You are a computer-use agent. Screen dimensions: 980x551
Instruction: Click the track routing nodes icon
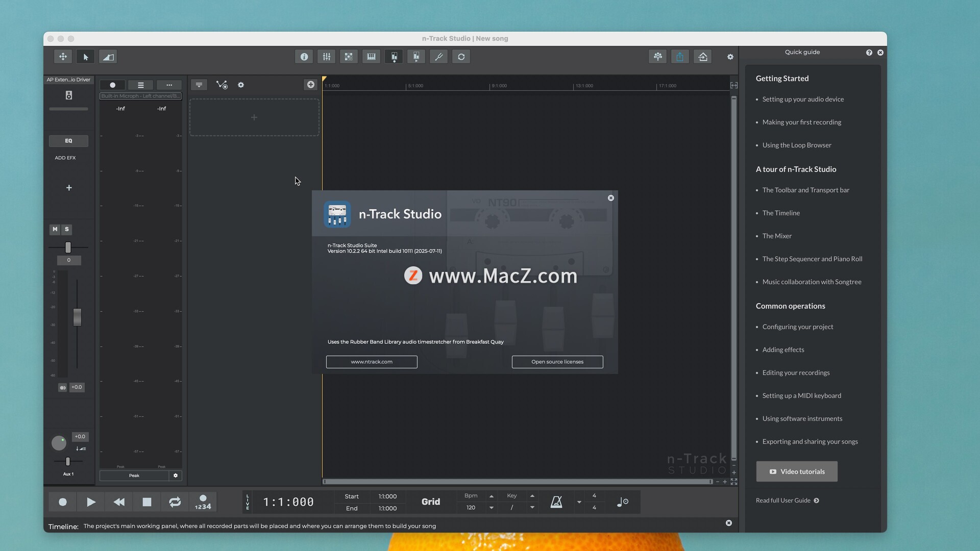[x=222, y=85]
